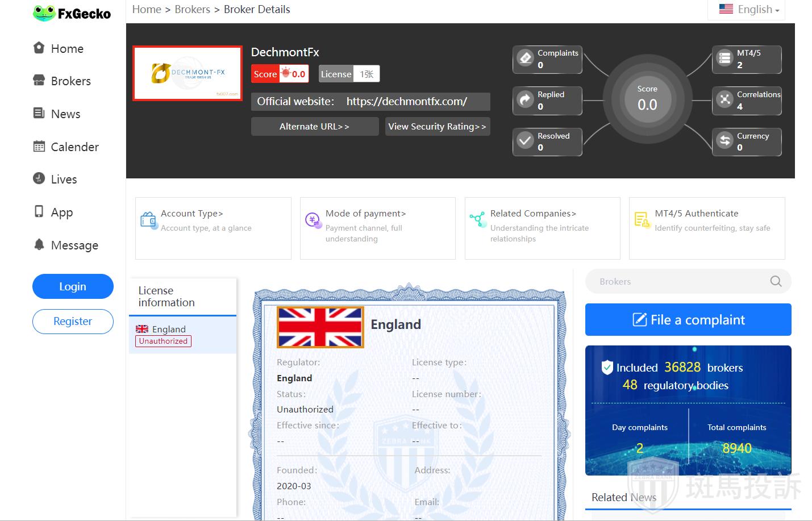This screenshot has height=521, width=812.
Task: Click the Correlations icon
Action: (x=724, y=100)
